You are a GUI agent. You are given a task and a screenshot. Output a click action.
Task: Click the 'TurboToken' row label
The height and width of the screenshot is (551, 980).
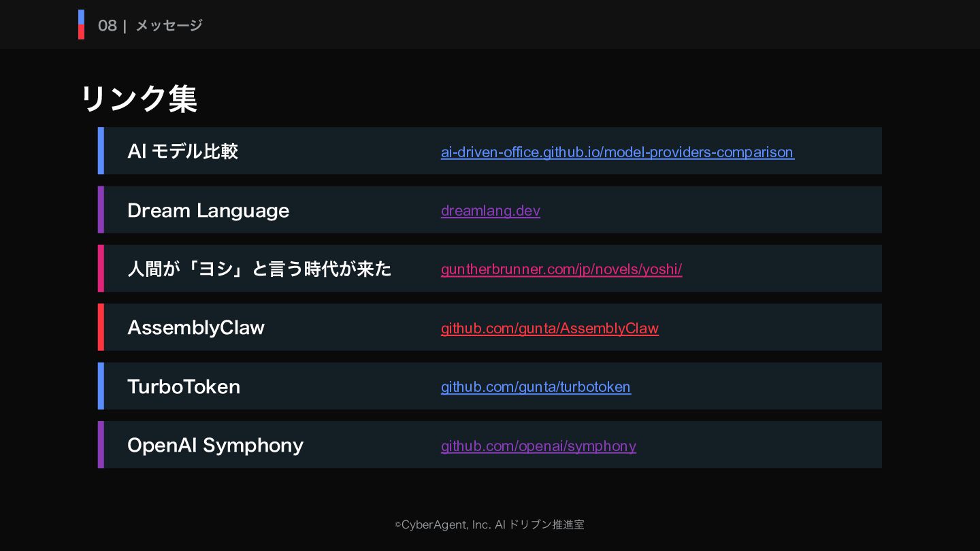pos(184,386)
